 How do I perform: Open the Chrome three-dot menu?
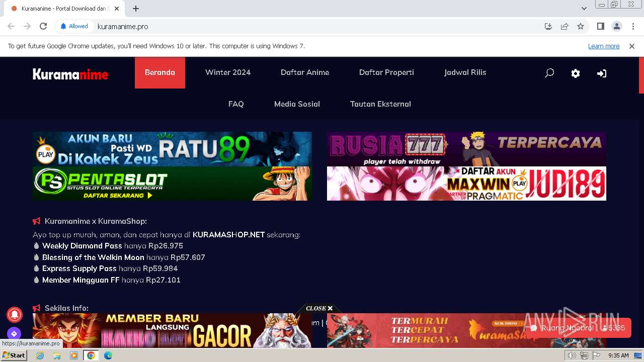pos(633,26)
